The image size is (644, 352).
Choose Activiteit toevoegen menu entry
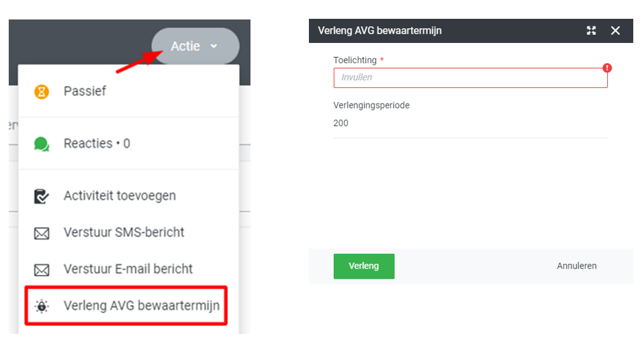coord(120,196)
